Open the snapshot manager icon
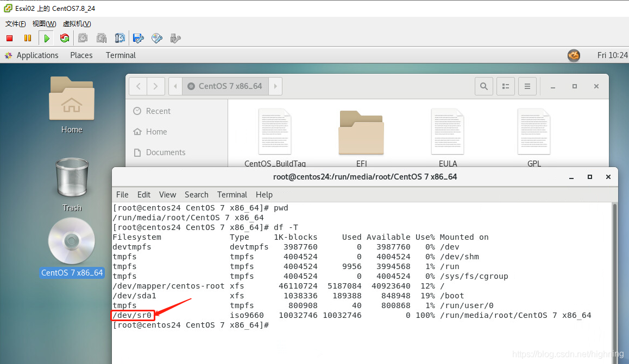This screenshot has height=364, width=629. (x=119, y=38)
